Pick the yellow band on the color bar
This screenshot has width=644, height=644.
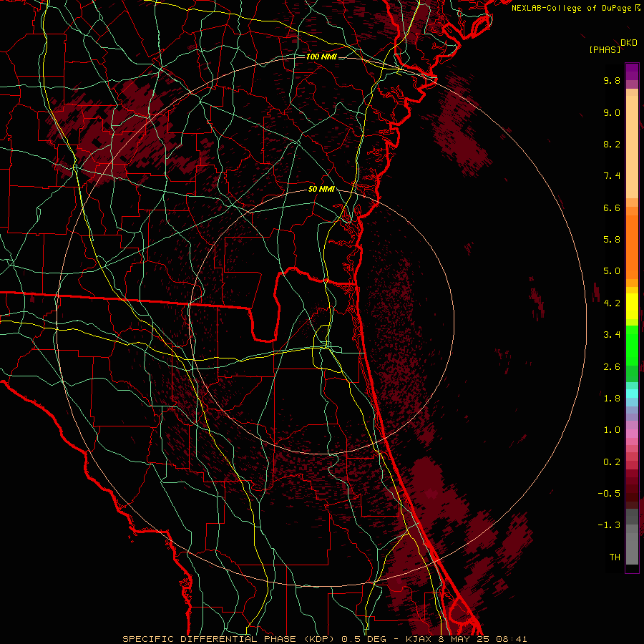point(632,306)
